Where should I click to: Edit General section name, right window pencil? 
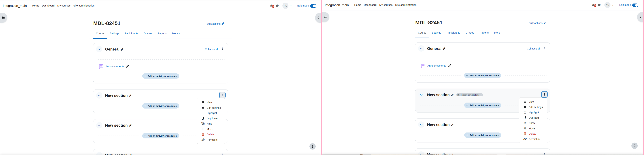[x=444, y=49]
